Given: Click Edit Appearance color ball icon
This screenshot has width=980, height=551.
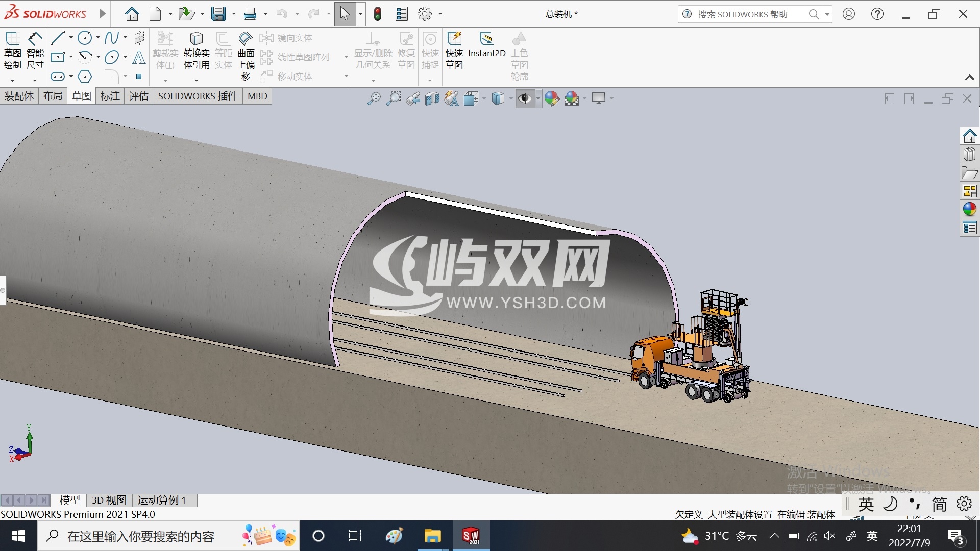Looking at the screenshot, I should coord(552,98).
